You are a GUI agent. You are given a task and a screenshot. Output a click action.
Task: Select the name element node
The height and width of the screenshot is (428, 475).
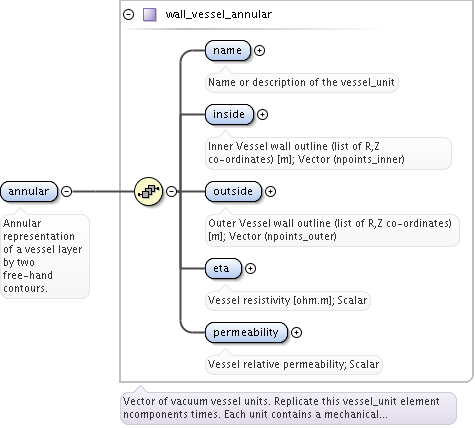(x=228, y=50)
